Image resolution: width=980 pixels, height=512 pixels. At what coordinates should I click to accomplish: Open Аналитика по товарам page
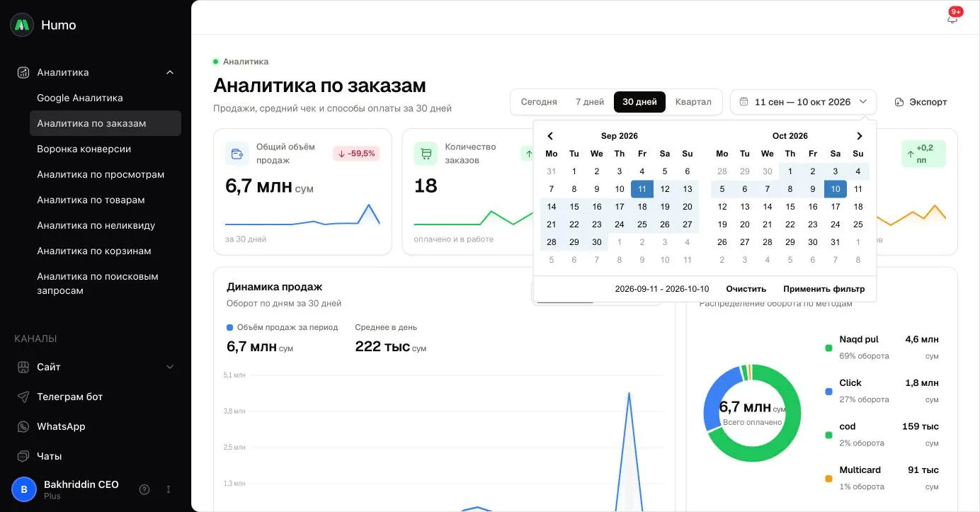(106, 200)
